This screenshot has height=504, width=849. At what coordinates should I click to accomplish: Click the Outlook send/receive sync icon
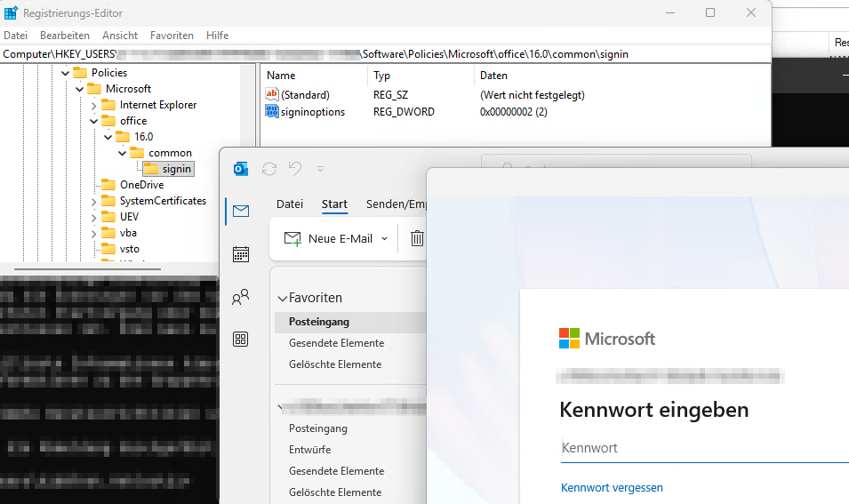pos(269,169)
